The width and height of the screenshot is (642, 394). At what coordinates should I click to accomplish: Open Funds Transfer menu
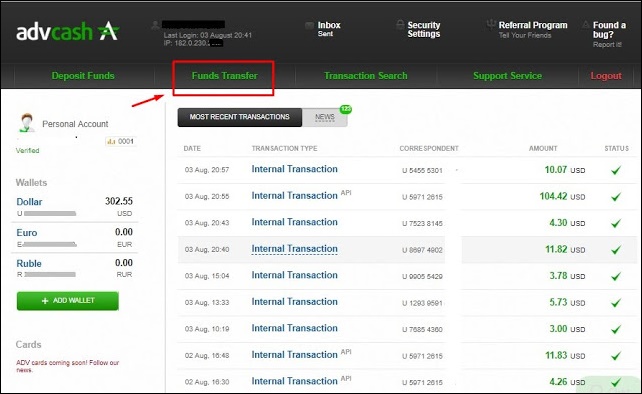(x=224, y=76)
